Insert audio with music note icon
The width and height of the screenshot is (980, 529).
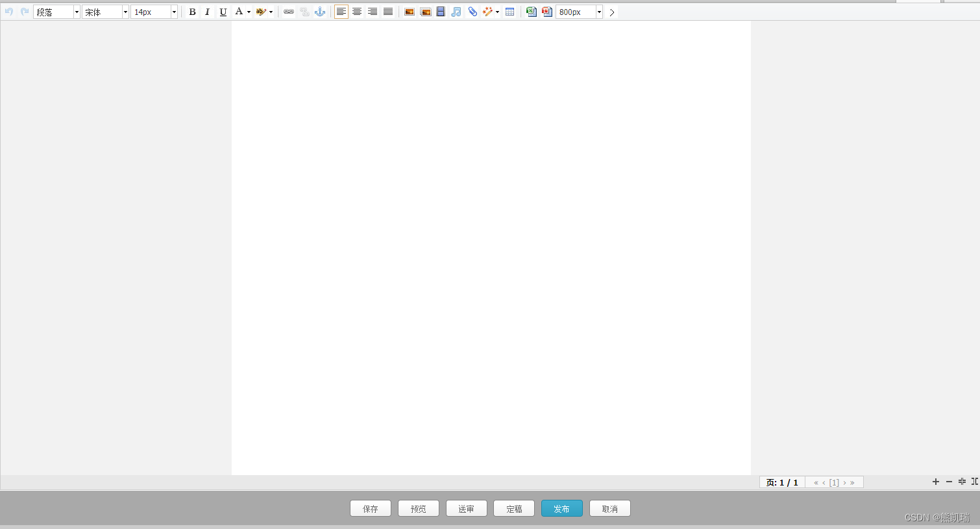click(x=456, y=12)
